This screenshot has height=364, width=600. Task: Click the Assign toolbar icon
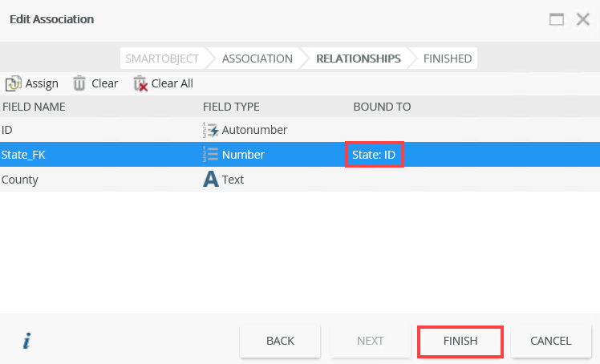click(14, 83)
